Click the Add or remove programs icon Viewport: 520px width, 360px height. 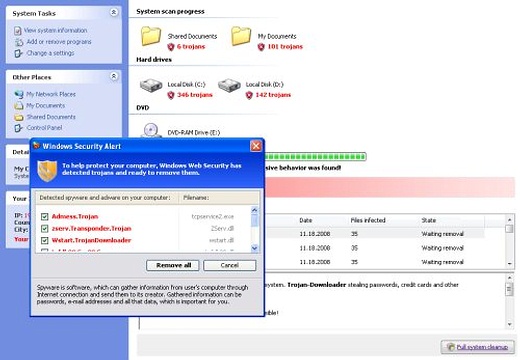(19, 42)
